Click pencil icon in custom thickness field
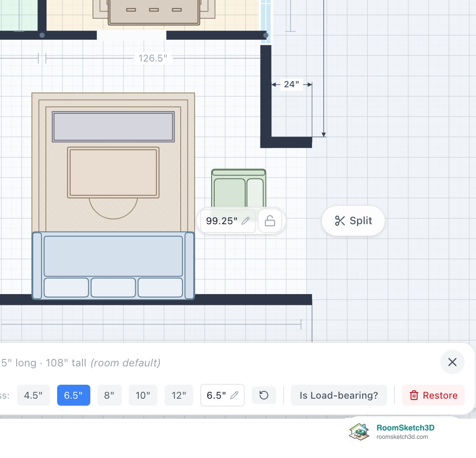 click(x=234, y=395)
